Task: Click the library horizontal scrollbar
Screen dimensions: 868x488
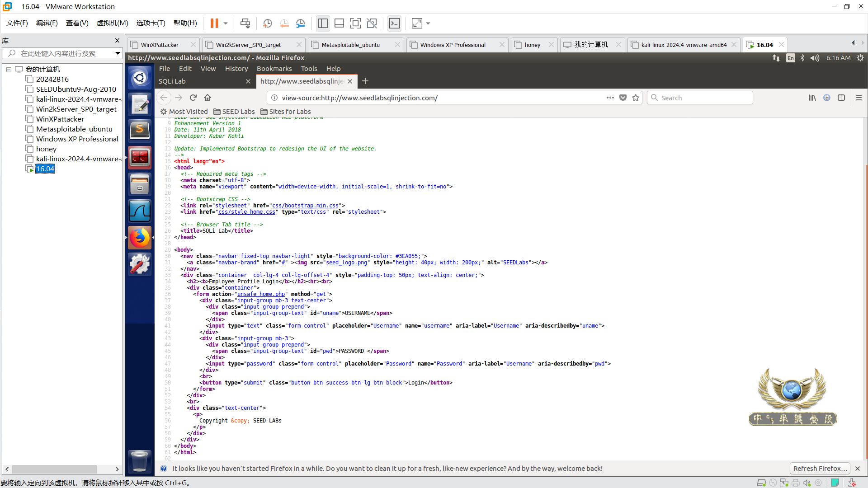Action: click(x=54, y=469)
